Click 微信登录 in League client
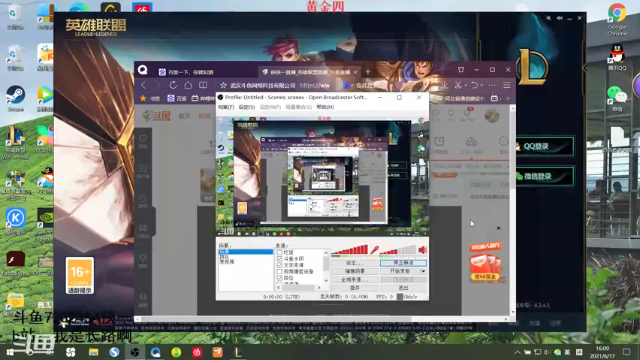Viewport: 640px width, 360px height. coord(545,176)
